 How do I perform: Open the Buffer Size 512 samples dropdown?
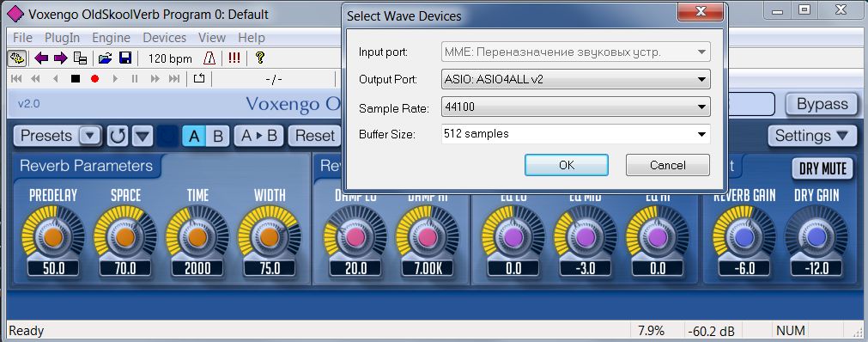tap(576, 133)
